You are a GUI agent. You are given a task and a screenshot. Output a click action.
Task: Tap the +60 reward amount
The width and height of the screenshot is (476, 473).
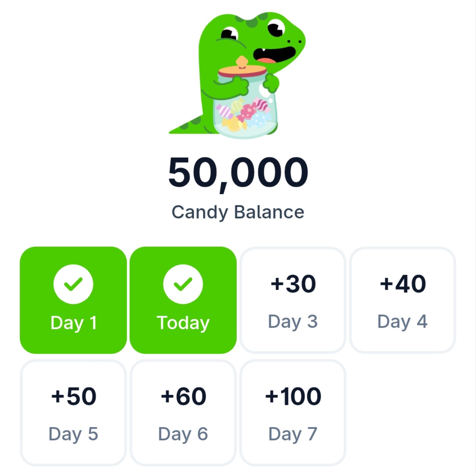pos(183,397)
